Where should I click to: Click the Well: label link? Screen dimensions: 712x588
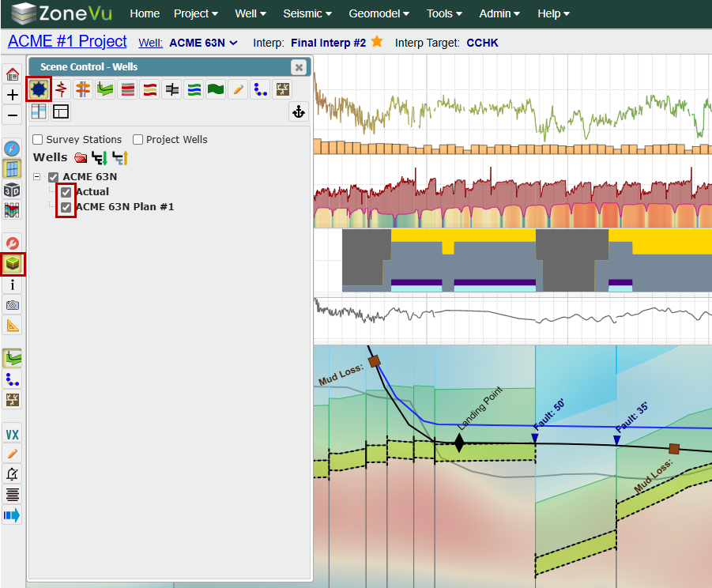150,43
